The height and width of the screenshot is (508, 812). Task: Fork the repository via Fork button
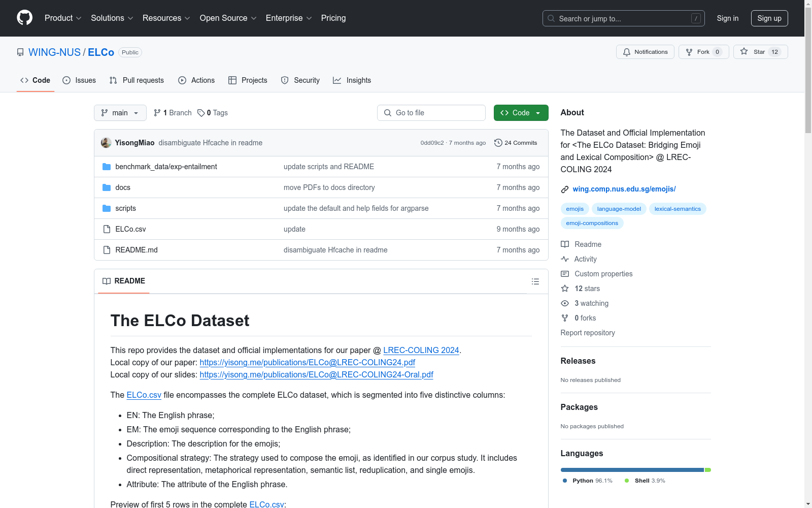pyautogui.click(x=703, y=52)
